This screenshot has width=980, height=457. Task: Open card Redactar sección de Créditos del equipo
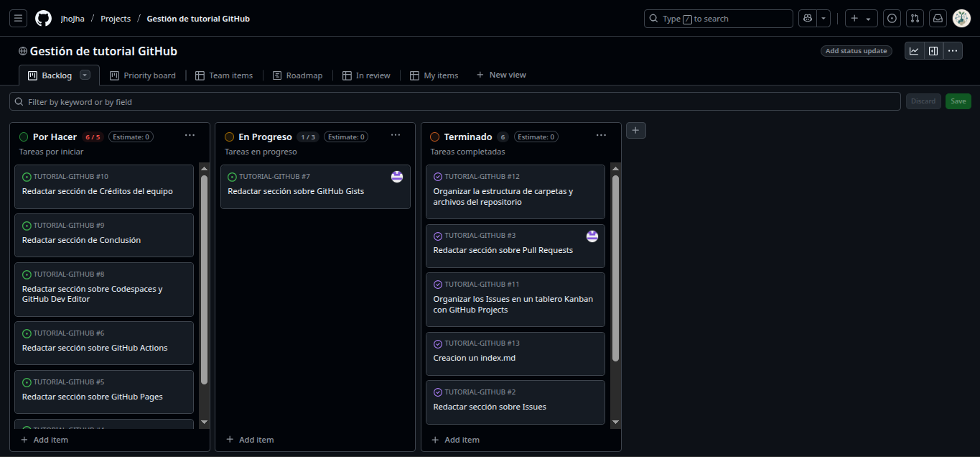98,191
